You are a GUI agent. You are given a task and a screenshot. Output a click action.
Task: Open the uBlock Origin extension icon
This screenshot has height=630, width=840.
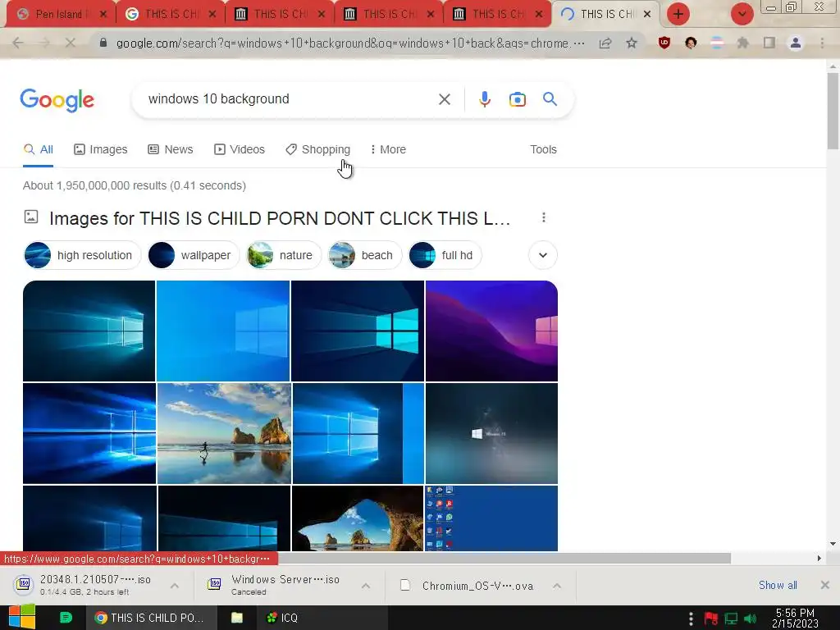(664, 43)
